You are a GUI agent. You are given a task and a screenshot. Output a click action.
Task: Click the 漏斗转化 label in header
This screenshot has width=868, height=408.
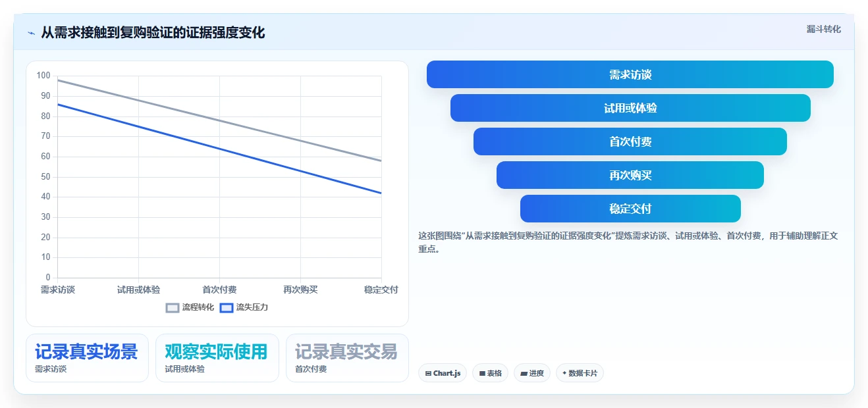[x=824, y=29]
